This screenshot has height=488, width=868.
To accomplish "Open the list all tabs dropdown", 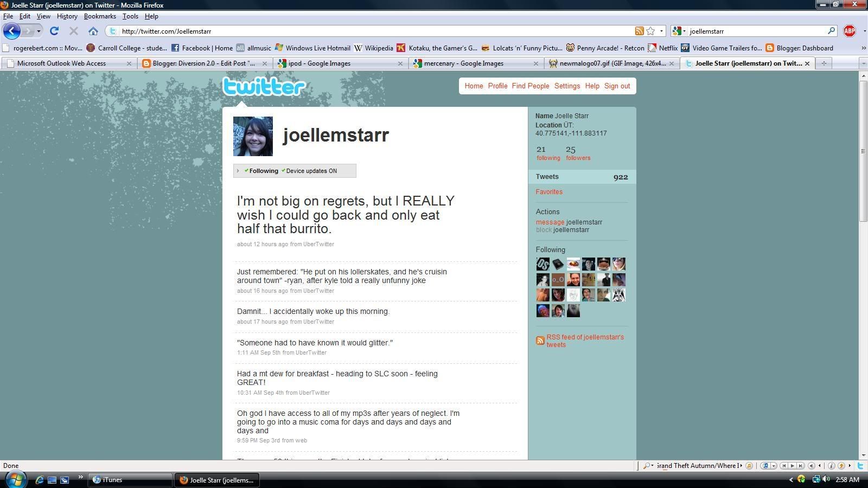I will click(863, 63).
